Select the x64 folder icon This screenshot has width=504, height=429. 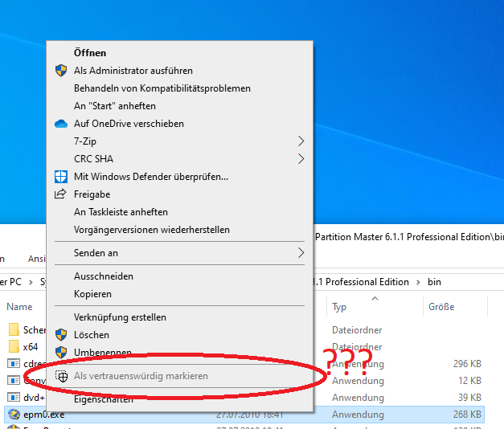14,346
